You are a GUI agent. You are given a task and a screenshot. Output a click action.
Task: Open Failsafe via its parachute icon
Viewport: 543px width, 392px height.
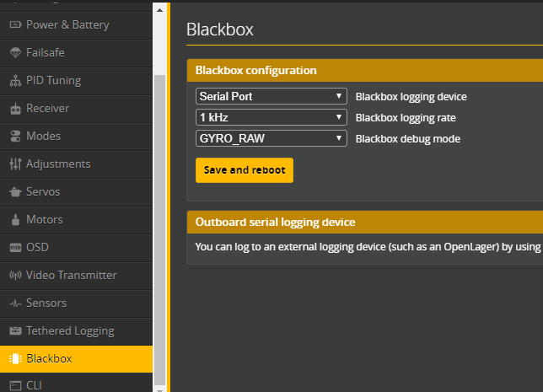15,52
